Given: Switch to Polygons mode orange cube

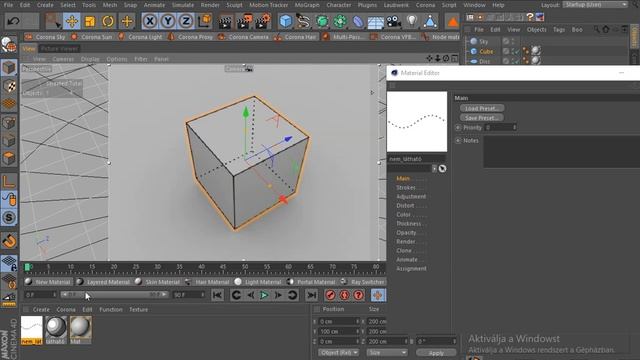Looking at the screenshot, I should coord(9,158).
